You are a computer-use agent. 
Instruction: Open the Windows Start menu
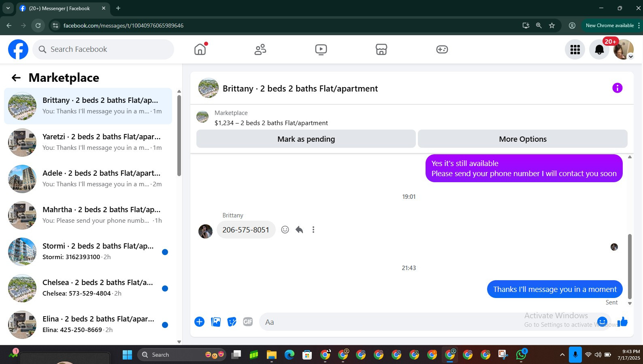click(127, 355)
